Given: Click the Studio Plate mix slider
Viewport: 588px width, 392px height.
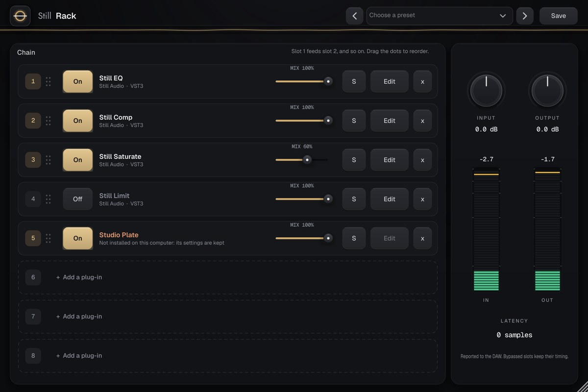Looking at the screenshot, I should [x=304, y=238].
